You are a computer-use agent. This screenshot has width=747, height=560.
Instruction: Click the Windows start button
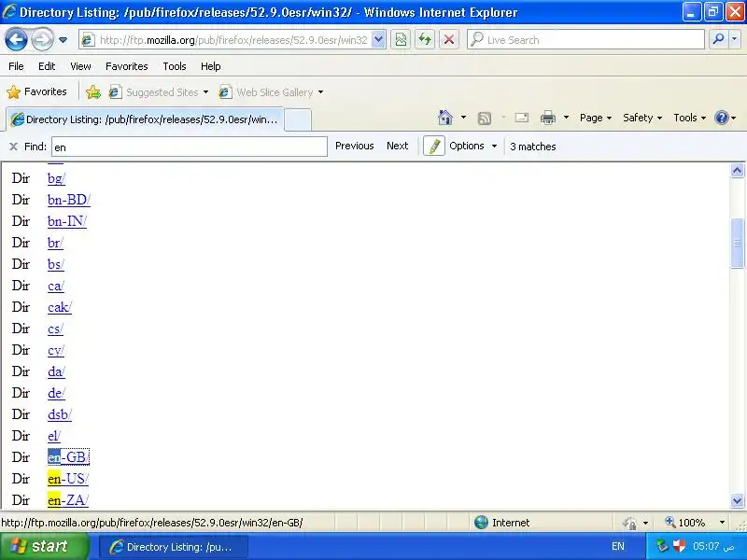[x=44, y=546]
